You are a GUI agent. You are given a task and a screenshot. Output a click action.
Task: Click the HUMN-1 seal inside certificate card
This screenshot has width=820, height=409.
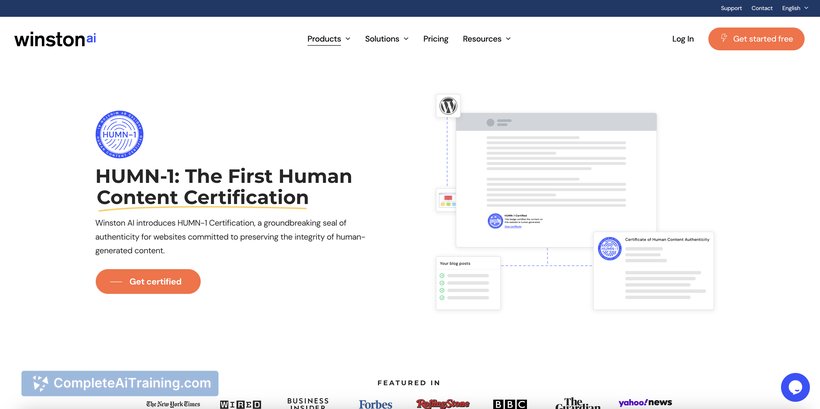pos(610,249)
